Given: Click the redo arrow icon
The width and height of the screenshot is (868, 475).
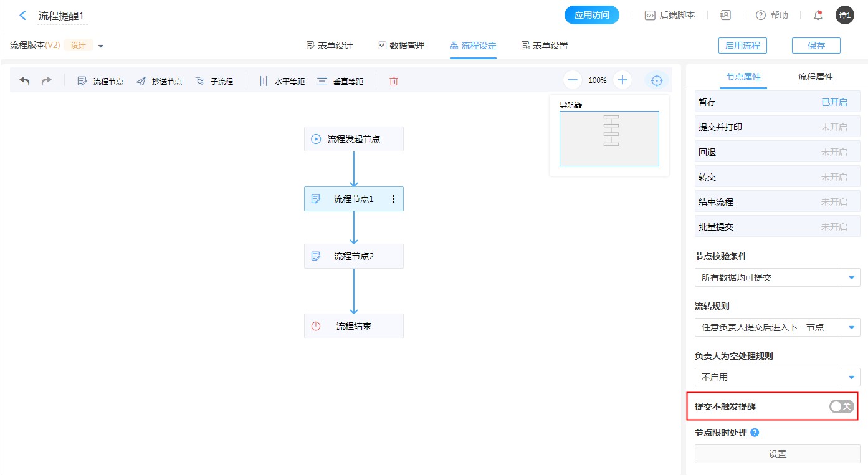Looking at the screenshot, I should coord(47,81).
